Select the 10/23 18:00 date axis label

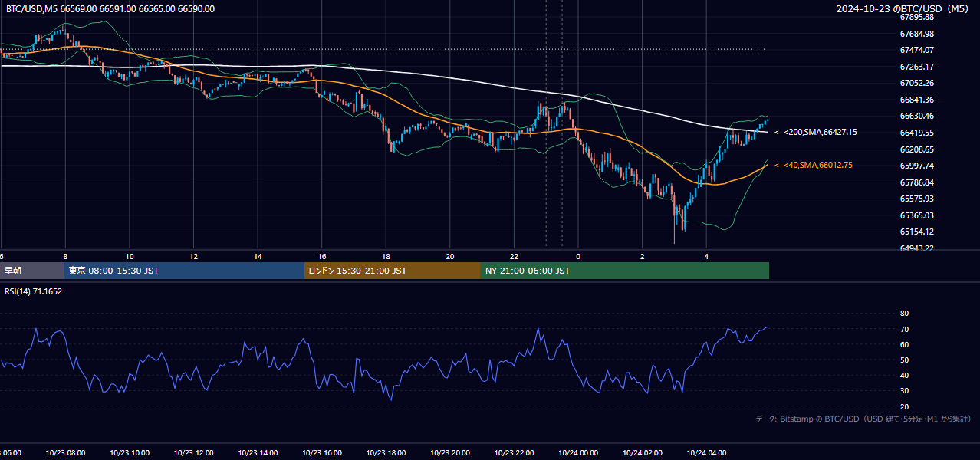point(386,453)
